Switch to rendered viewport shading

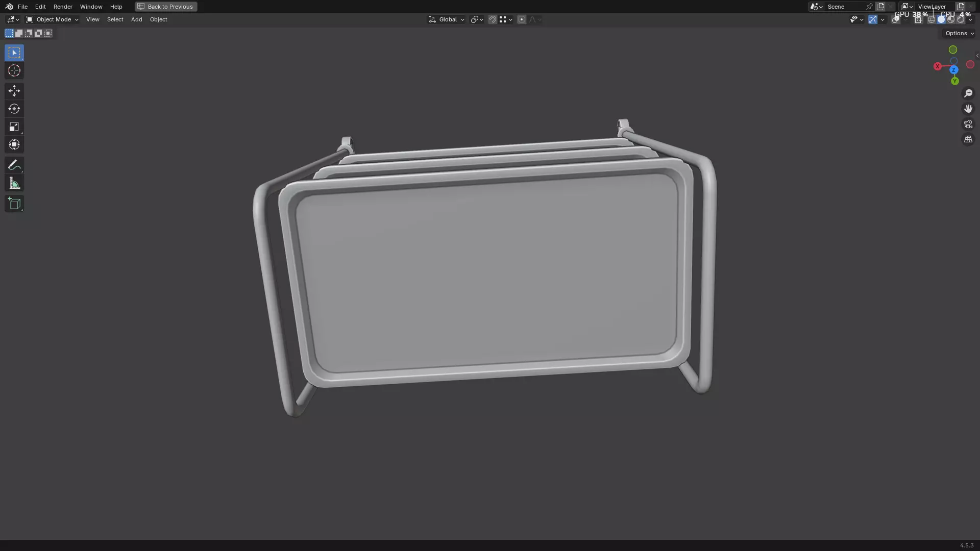coord(961,19)
